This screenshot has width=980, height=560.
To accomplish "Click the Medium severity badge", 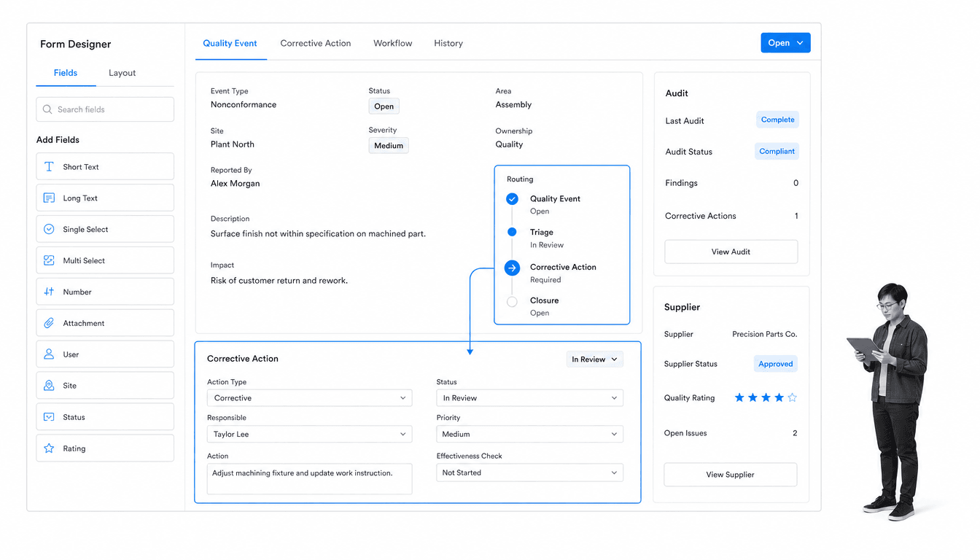I will (x=389, y=146).
